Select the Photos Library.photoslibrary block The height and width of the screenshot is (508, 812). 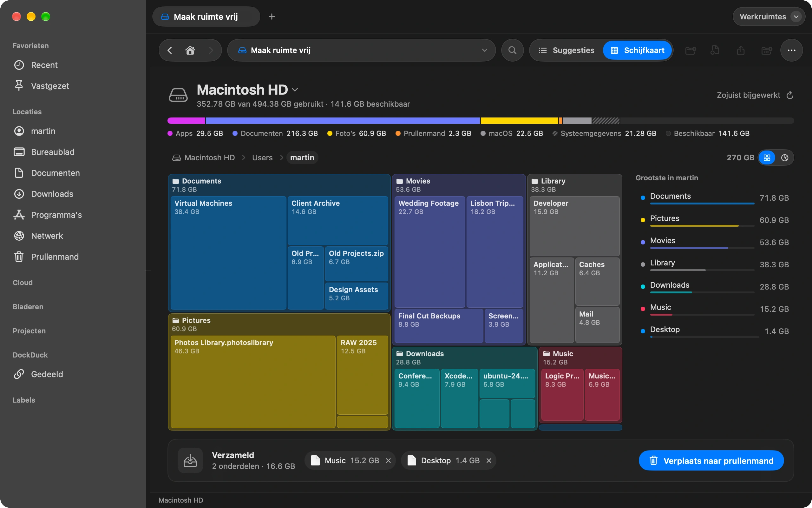(x=253, y=382)
